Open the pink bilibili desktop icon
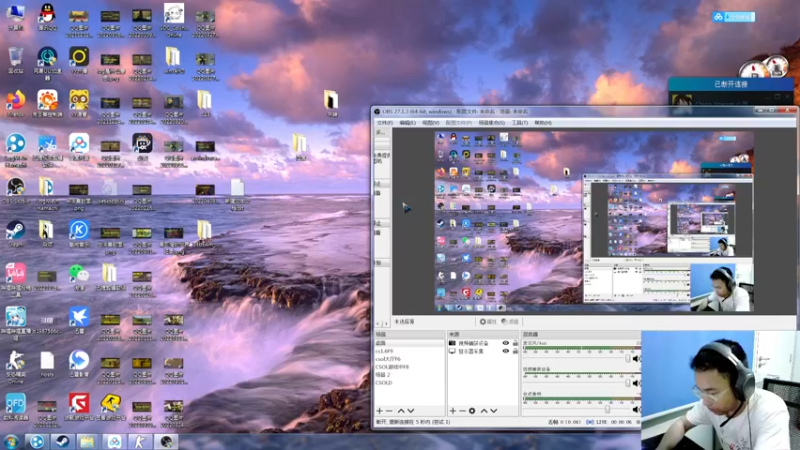The image size is (800, 450). coord(15,280)
